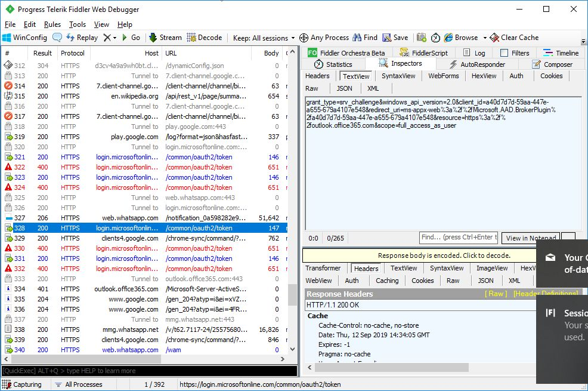Click Response body is encoded banner

(419, 255)
